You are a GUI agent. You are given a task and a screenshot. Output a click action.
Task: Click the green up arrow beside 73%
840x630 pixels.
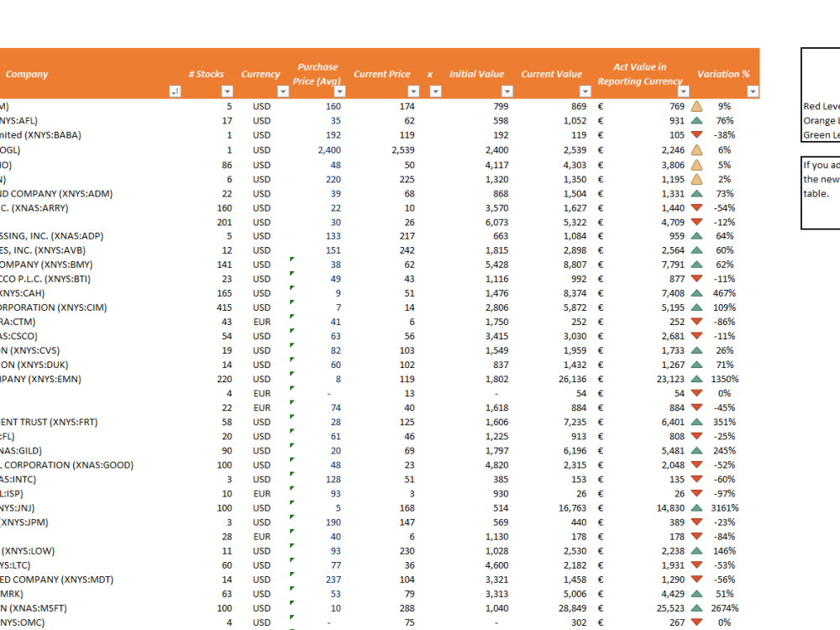[x=696, y=193]
